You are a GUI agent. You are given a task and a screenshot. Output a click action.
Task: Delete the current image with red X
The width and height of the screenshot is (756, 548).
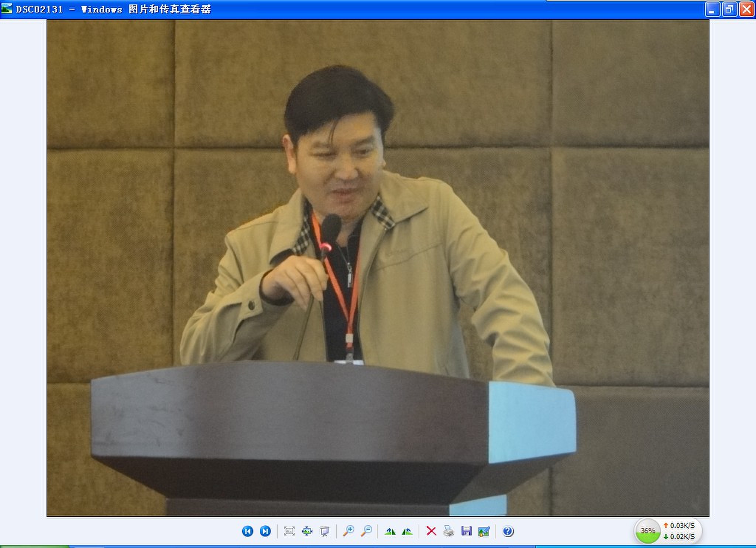point(431,531)
